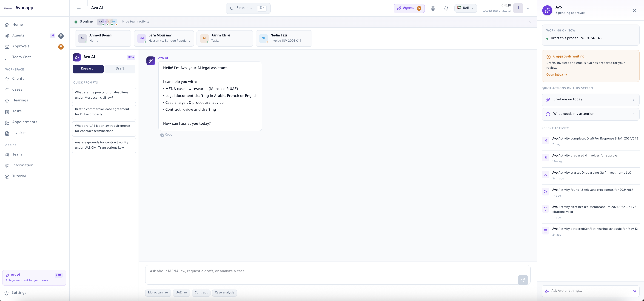Image resolution: width=644 pixels, height=301 pixels.
Task: Send the Ask Avo anything message
Action: point(634,291)
